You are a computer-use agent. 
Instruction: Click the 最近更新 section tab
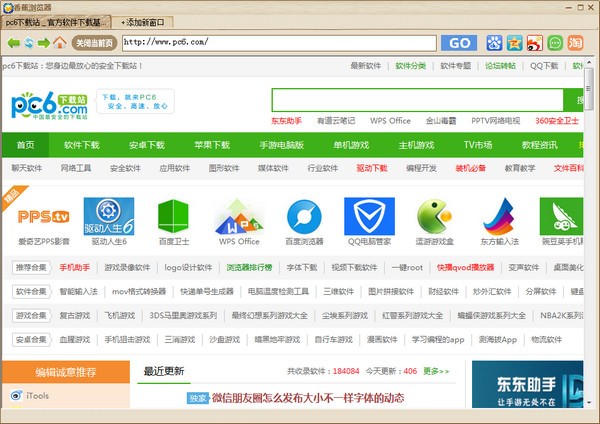[x=164, y=371]
